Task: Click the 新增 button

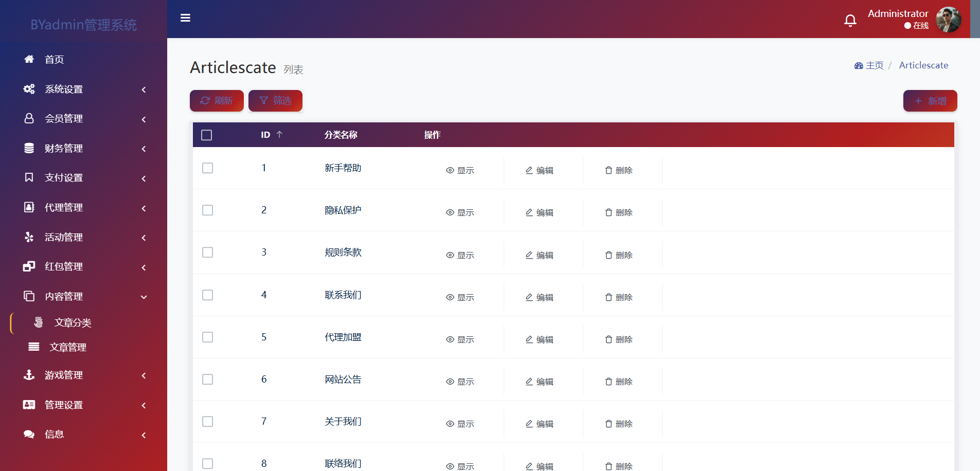Action: coord(930,101)
